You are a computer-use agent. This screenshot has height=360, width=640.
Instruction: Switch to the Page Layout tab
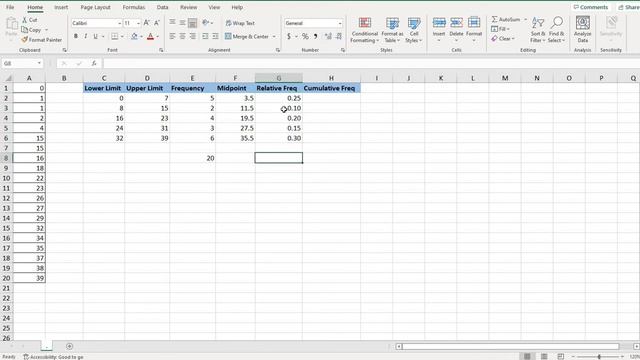(96, 7)
